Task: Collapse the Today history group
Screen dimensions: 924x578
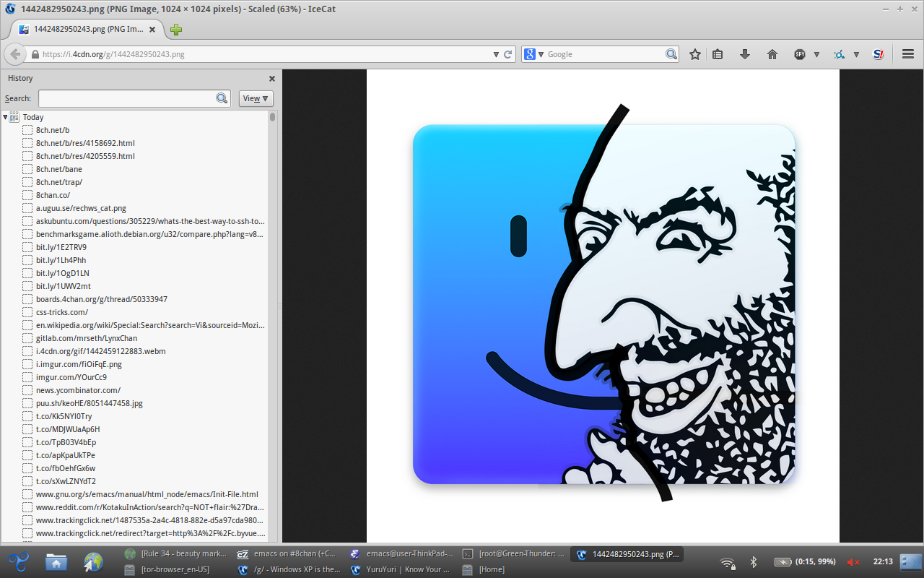Action: tap(5, 116)
